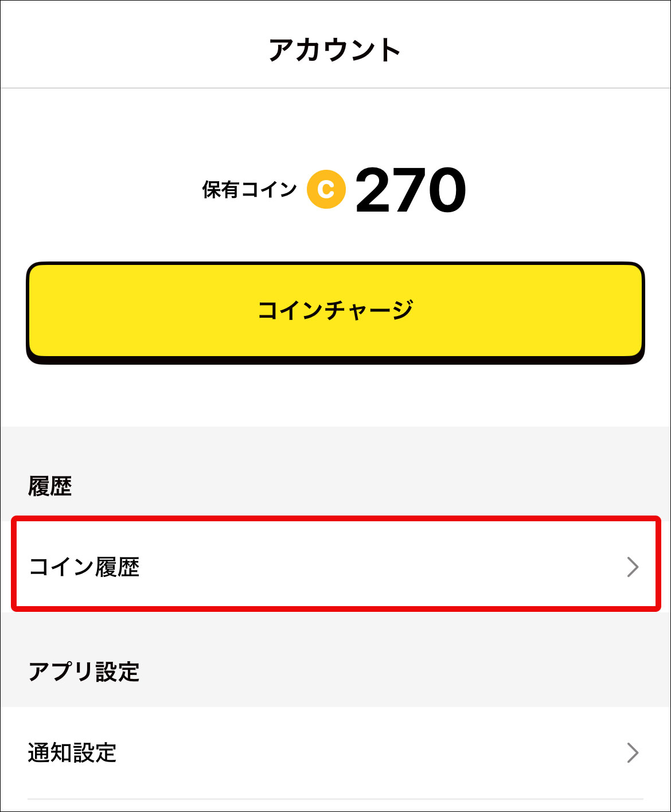Select the 履歴 section header
671x812 pixels.
(50, 486)
